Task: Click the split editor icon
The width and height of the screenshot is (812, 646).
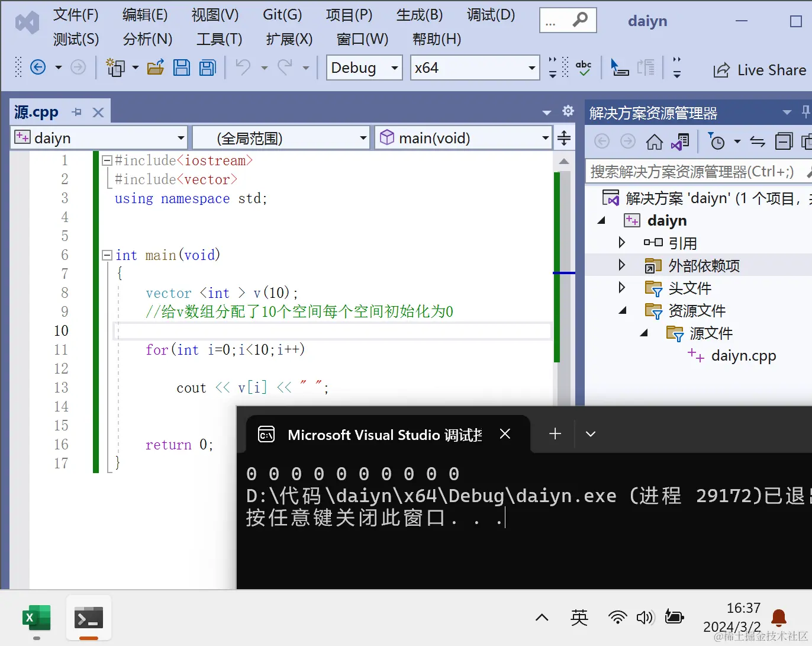Action: [564, 138]
